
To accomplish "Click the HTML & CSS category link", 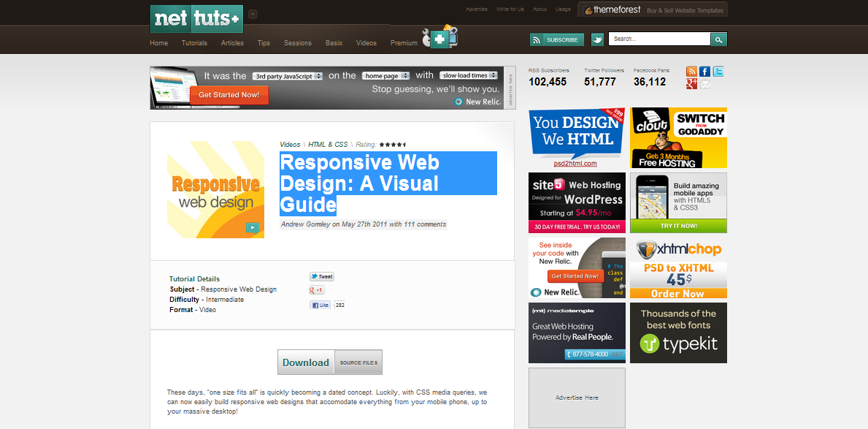I will click(328, 145).
